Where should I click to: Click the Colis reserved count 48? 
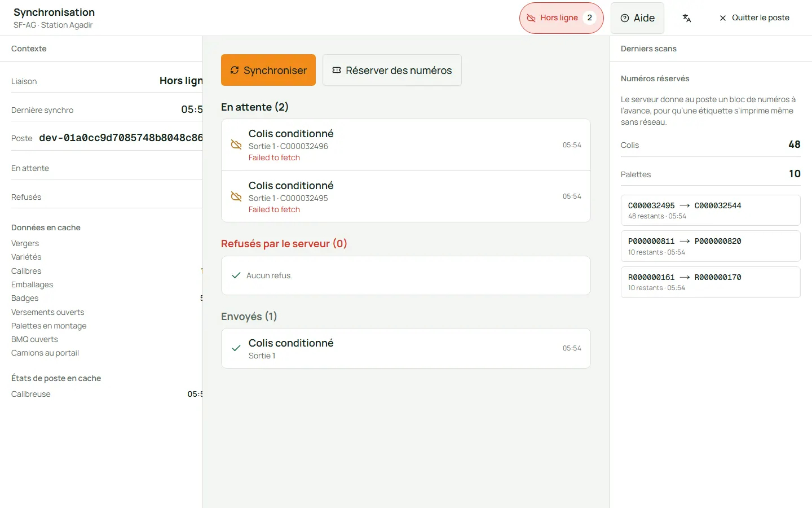795,144
